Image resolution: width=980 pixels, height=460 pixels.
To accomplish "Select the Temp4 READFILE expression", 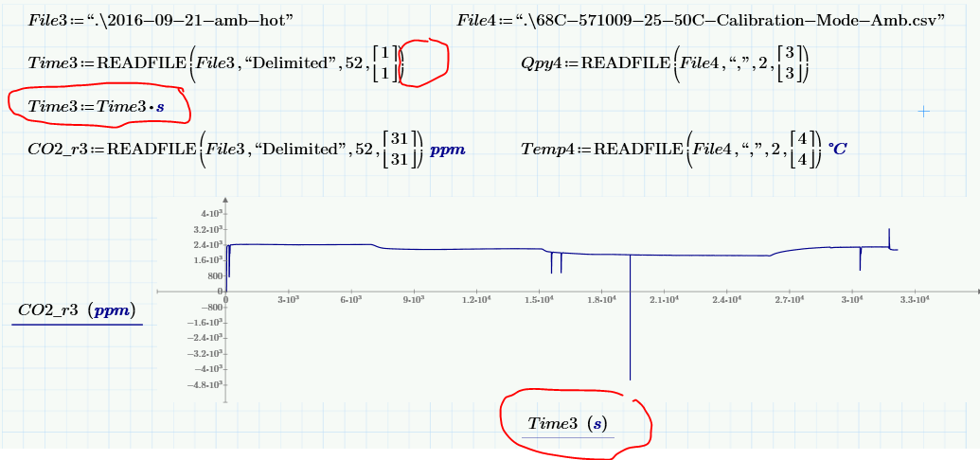I will click(x=684, y=150).
